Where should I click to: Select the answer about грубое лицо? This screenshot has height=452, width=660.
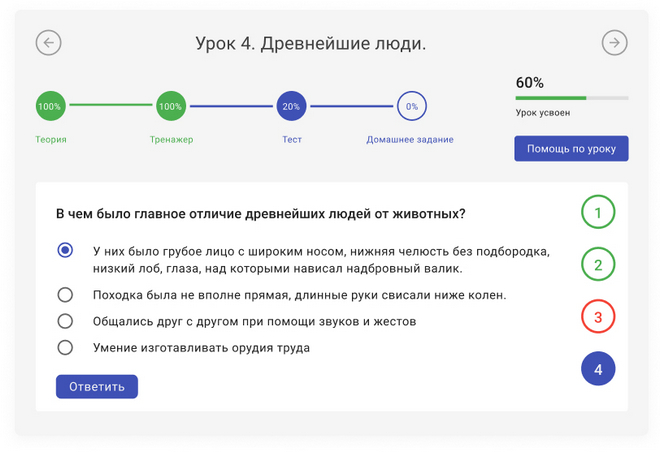[65, 250]
